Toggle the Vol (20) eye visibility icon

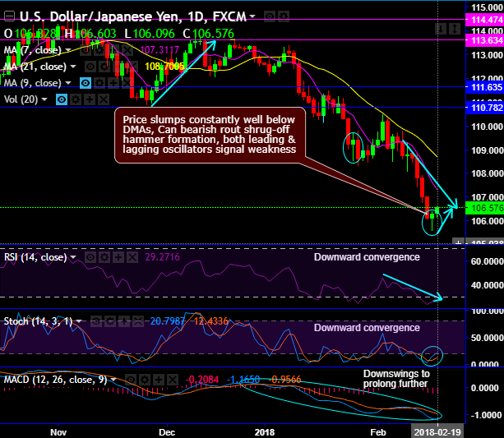pos(62,99)
